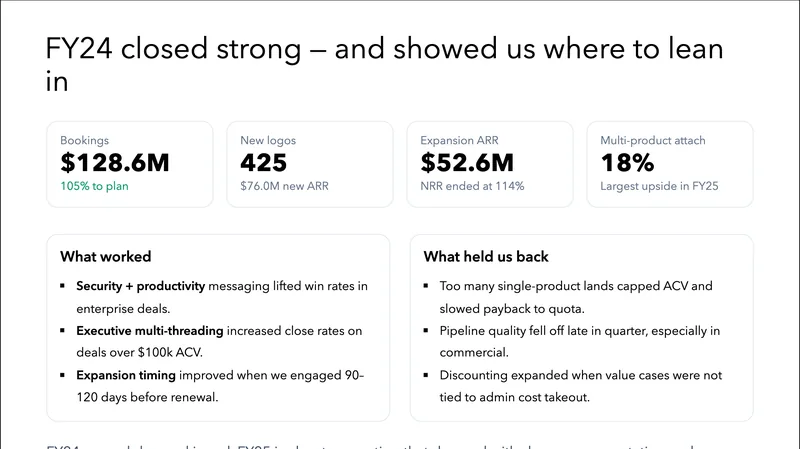This screenshot has width=800, height=449.
Task: Click the Pipeline quality bullet text
Action: pyautogui.click(x=580, y=340)
